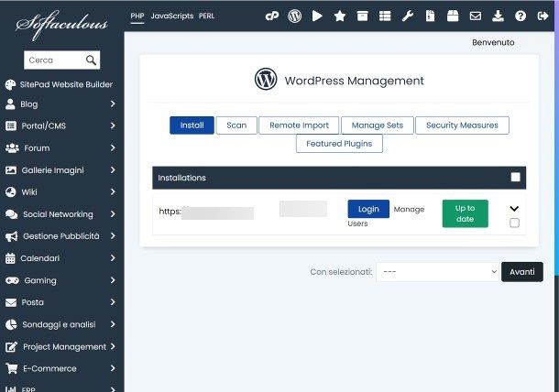Click the Avanti button
Image resolution: width=559 pixels, height=392 pixels.
(x=522, y=272)
